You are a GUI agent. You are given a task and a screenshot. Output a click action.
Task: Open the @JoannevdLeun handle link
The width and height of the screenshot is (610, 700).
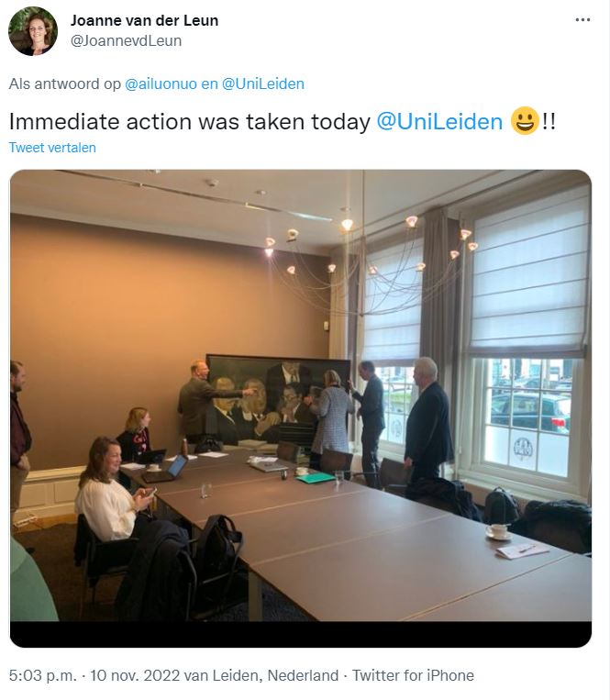pos(127,40)
